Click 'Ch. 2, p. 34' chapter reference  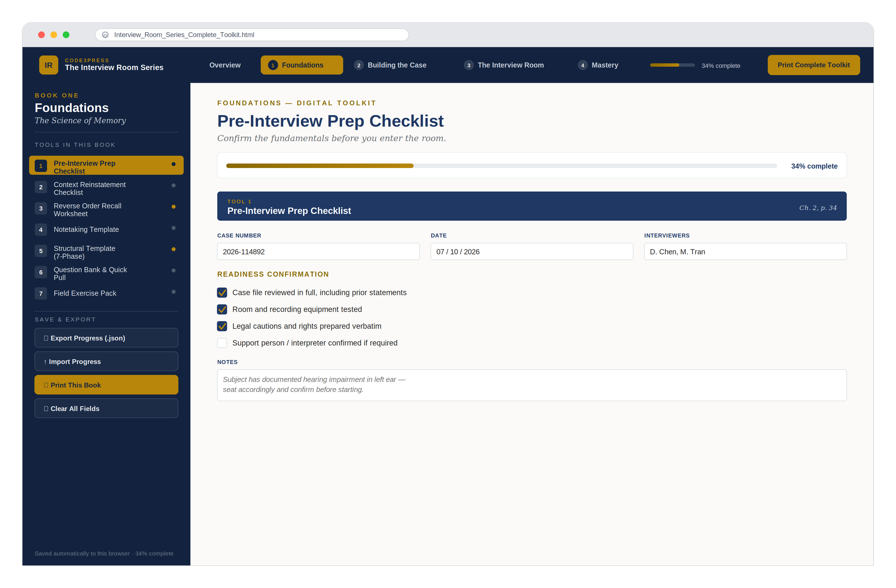(x=818, y=208)
